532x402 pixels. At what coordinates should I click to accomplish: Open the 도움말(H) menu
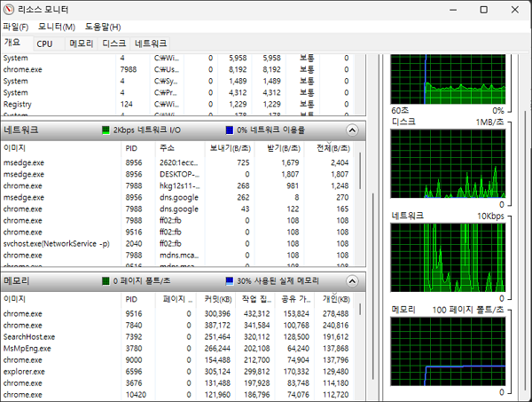(103, 27)
